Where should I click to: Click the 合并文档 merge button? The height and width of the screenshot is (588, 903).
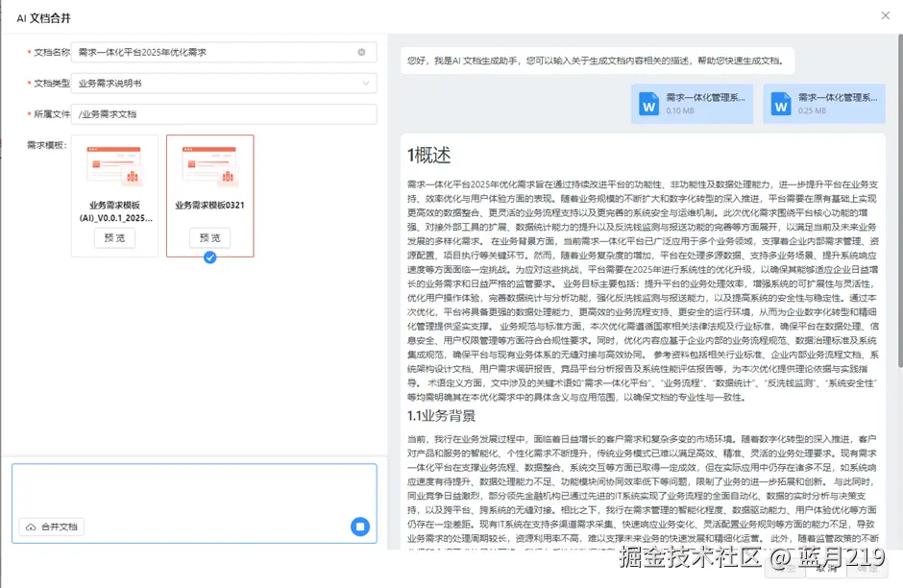(52, 527)
